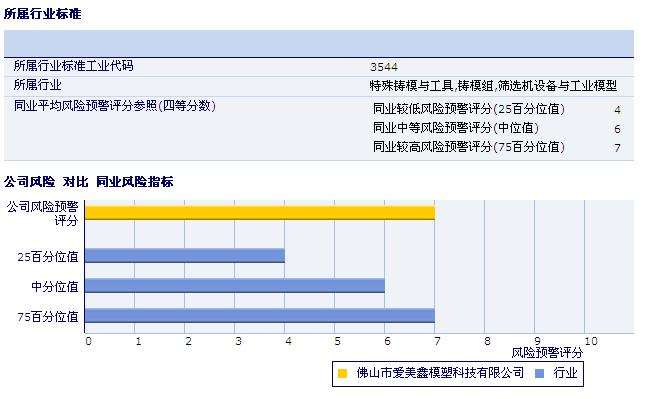Click the blue 行业 legend swatch
The height and width of the screenshot is (399, 665).
539,374
